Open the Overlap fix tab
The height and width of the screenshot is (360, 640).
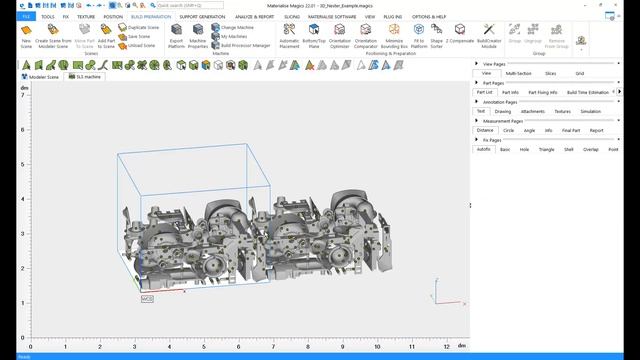[x=591, y=149]
